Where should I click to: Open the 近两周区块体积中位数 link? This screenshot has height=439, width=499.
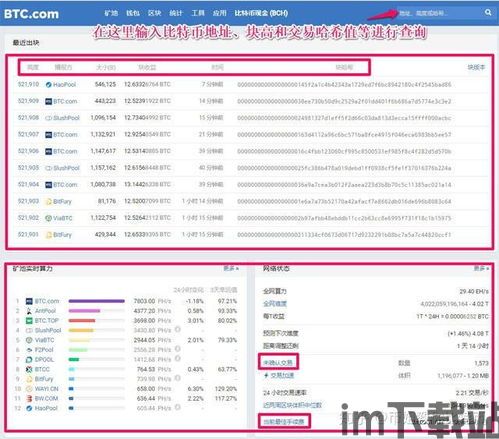(292, 405)
